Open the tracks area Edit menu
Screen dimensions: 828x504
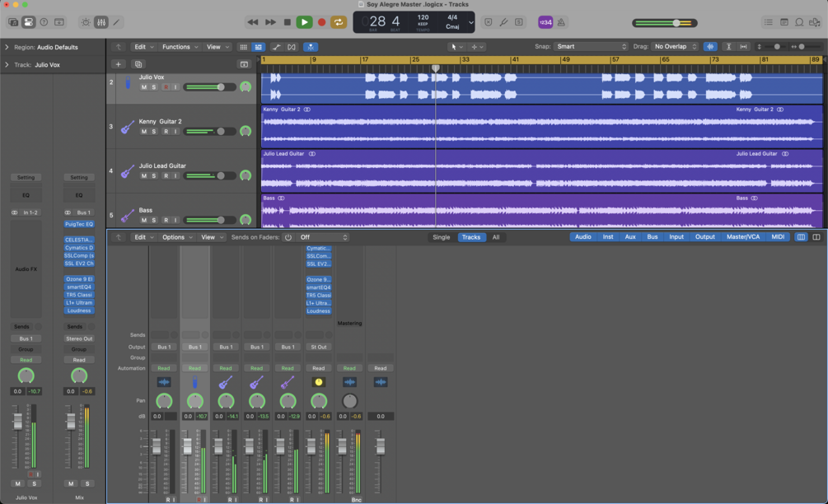tap(143, 47)
